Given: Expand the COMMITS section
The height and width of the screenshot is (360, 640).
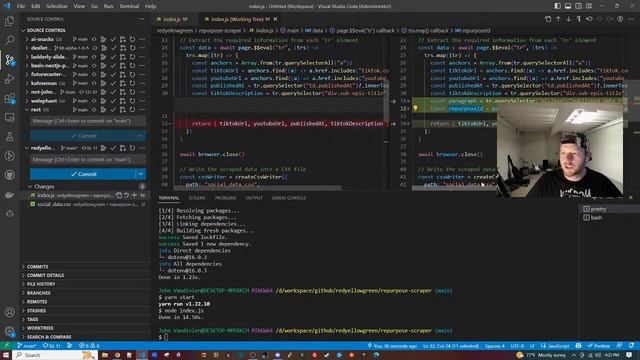Looking at the screenshot, I should pyautogui.click(x=38, y=267).
